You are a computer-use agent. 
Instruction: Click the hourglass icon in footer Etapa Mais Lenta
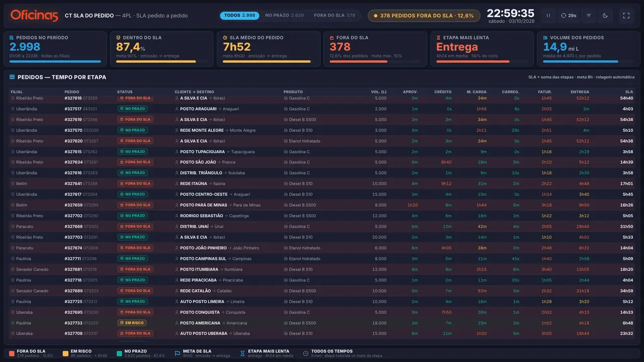coord(243,353)
